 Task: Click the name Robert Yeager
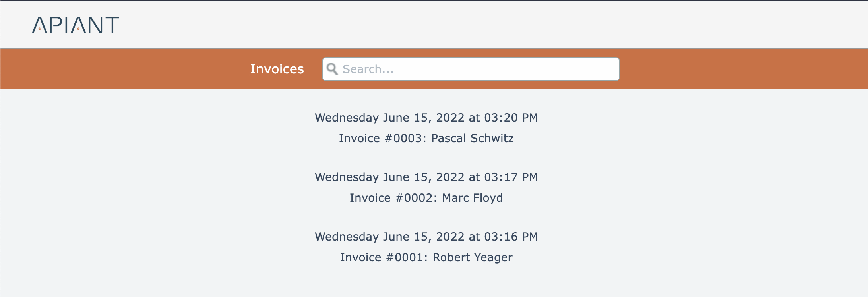(473, 257)
